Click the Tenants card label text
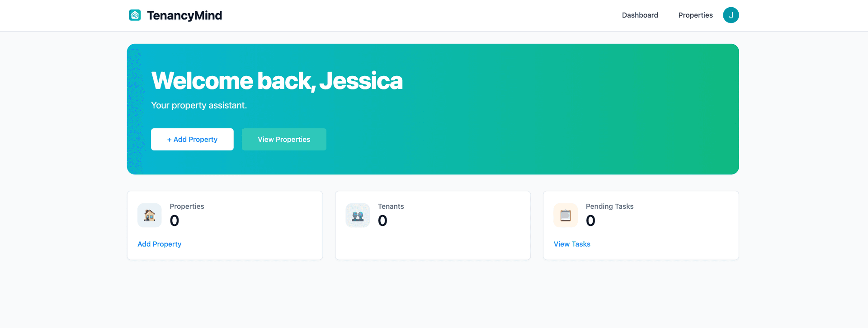The height and width of the screenshot is (328, 868). [x=391, y=206]
